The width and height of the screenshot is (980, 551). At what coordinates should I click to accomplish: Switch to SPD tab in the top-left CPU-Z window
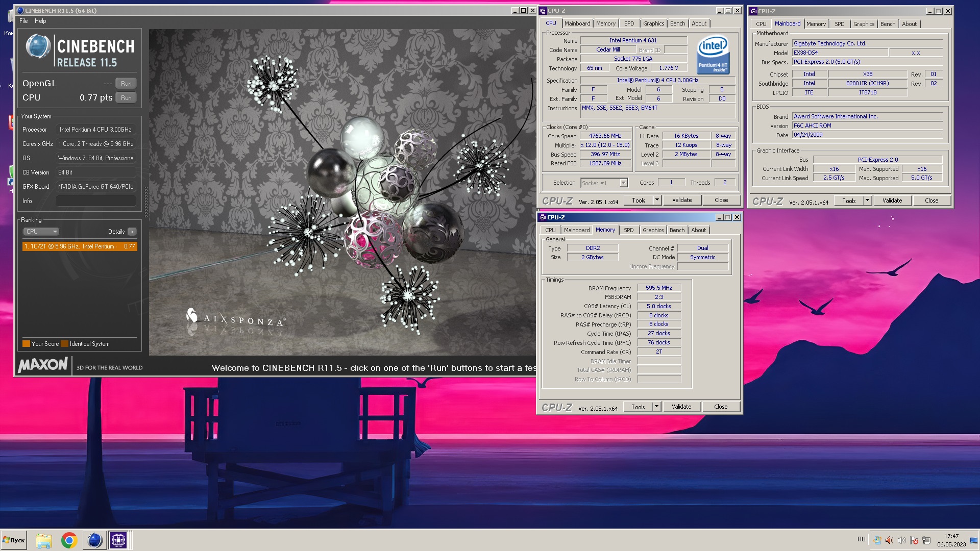tap(629, 23)
